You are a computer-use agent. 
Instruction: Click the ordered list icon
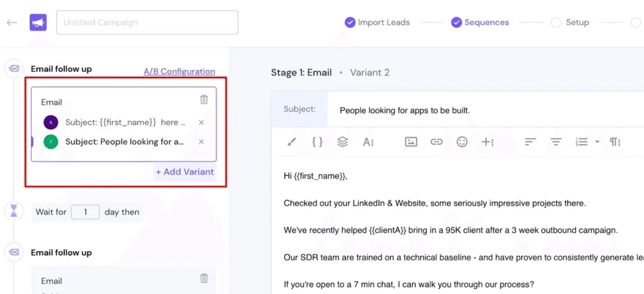pyautogui.click(x=581, y=142)
